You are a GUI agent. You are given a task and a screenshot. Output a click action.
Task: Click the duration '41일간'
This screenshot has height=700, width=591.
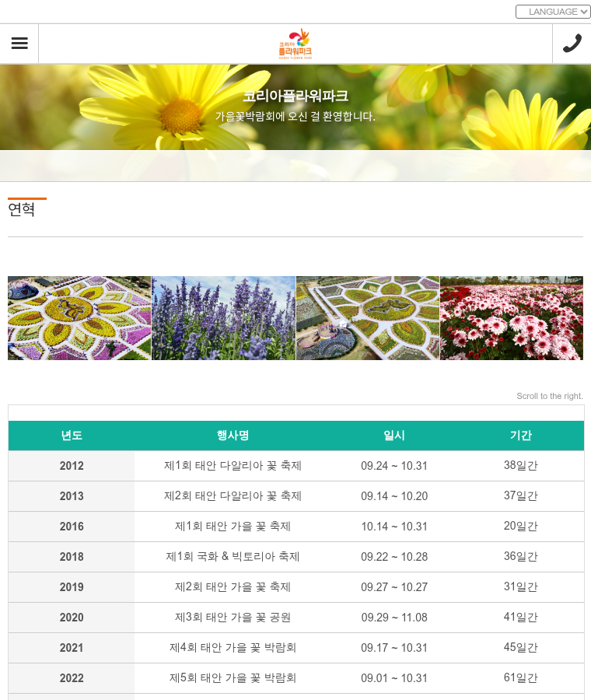coord(520,618)
